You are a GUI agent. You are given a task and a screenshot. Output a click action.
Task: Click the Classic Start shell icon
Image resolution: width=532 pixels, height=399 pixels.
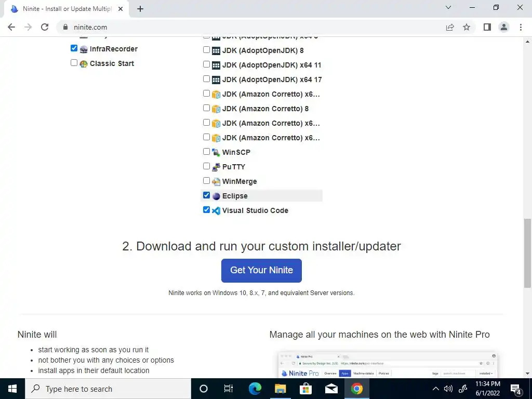tap(84, 64)
